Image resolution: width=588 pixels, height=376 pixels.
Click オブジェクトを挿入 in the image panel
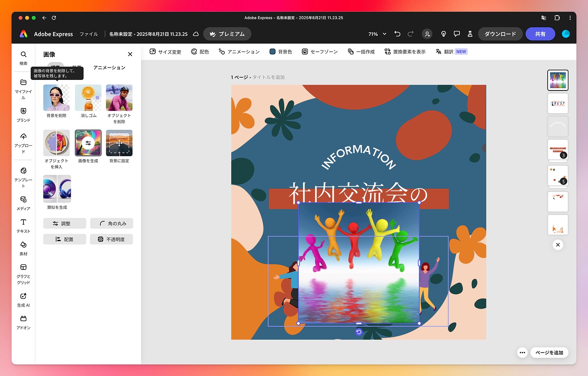[56, 143]
